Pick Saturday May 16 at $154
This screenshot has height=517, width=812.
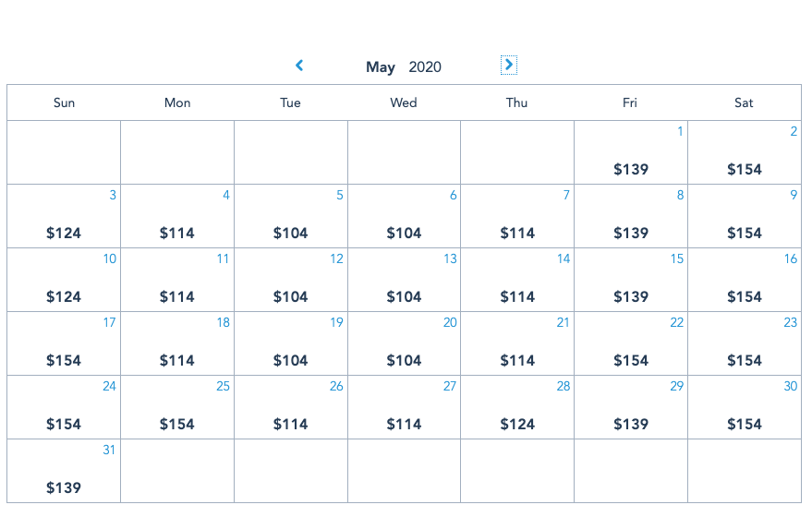point(745,281)
